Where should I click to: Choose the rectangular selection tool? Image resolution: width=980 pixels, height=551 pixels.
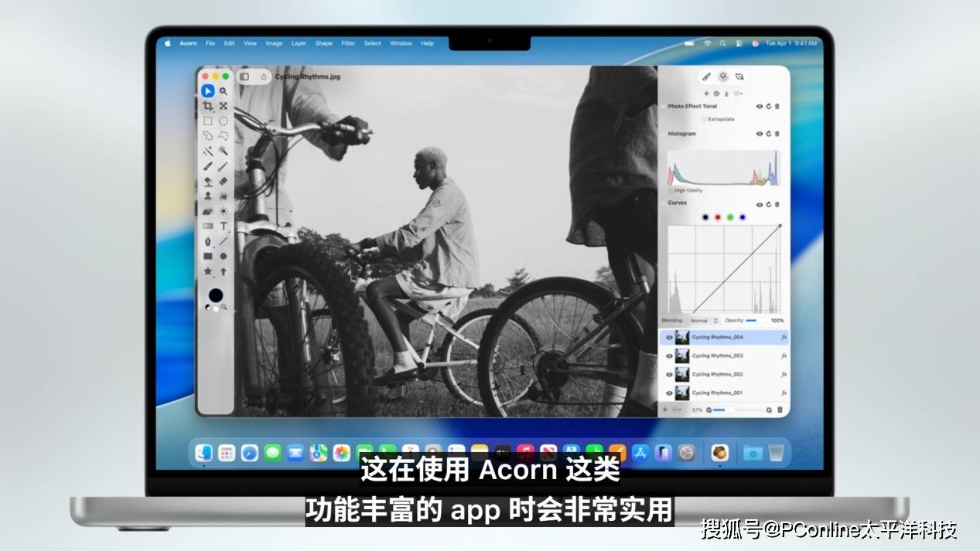click(207, 121)
